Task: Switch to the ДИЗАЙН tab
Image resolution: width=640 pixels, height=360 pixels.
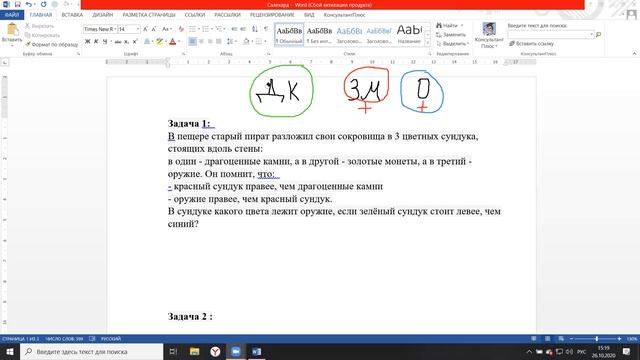Action: point(102,15)
